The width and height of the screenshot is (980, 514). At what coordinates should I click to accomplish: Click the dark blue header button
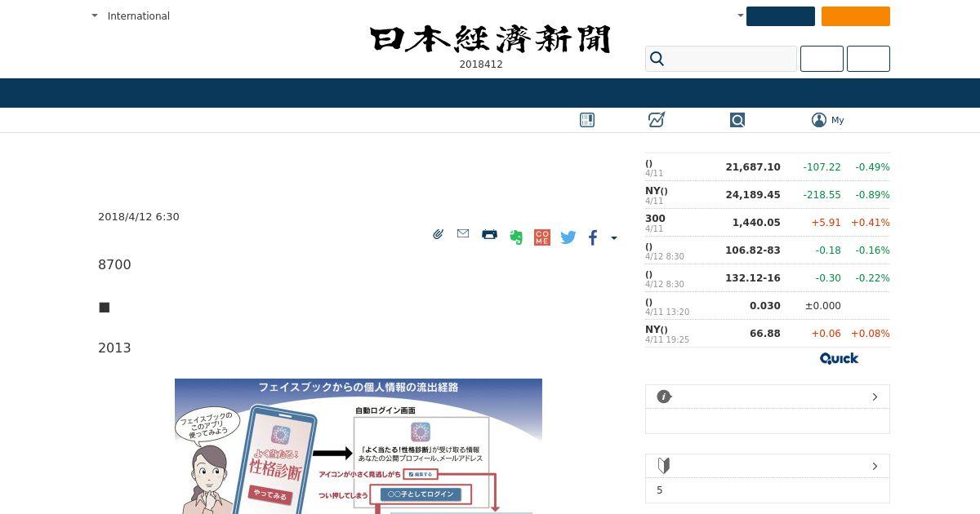pyautogui.click(x=781, y=16)
